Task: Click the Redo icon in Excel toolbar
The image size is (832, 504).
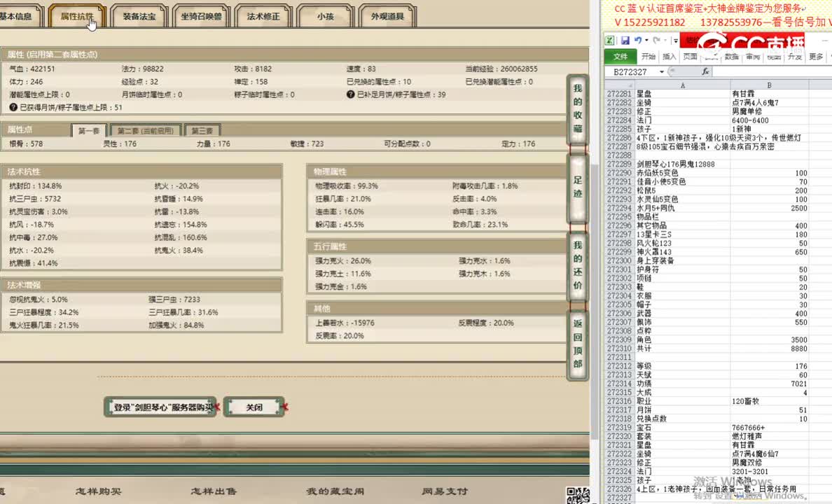Action: (x=656, y=41)
